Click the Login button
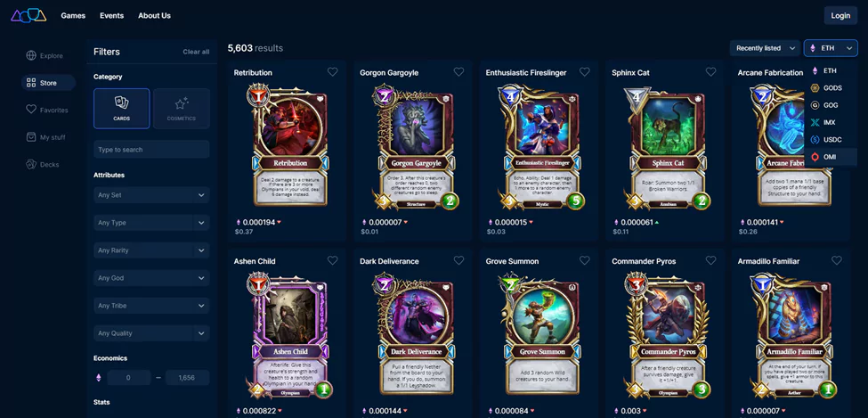Image resolution: width=868 pixels, height=418 pixels. coord(840,15)
